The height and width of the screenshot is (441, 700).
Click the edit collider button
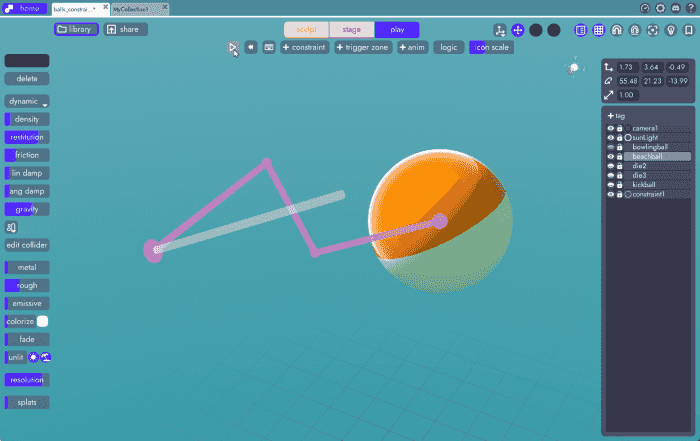pyautogui.click(x=27, y=245)
